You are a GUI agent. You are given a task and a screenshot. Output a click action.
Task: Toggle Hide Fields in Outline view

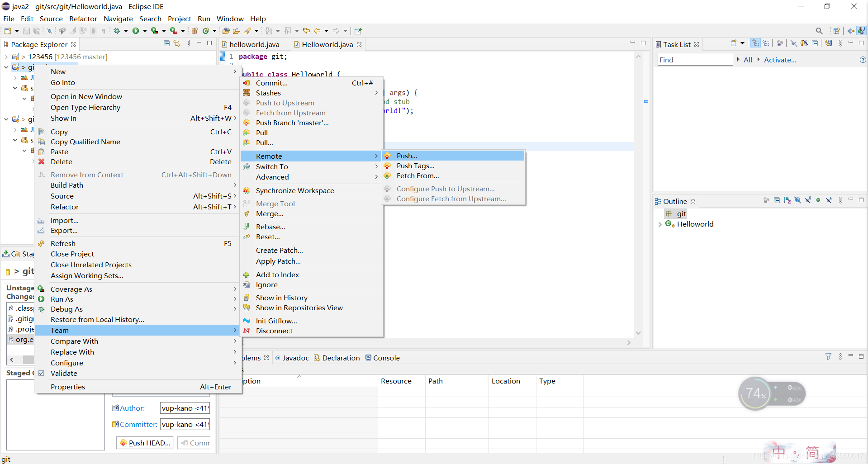coord(797,200)
